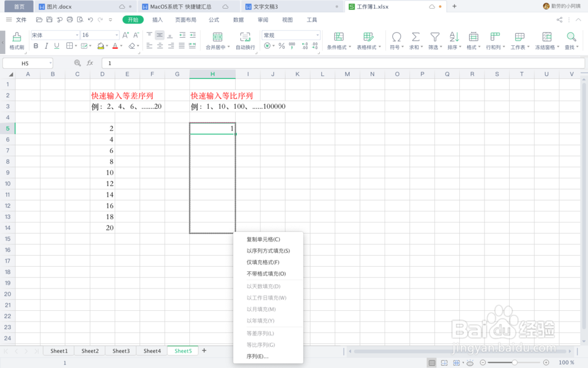Switch to Sheet1 tab
This screenshot has width=588, height=368.
tap(59, 351)
